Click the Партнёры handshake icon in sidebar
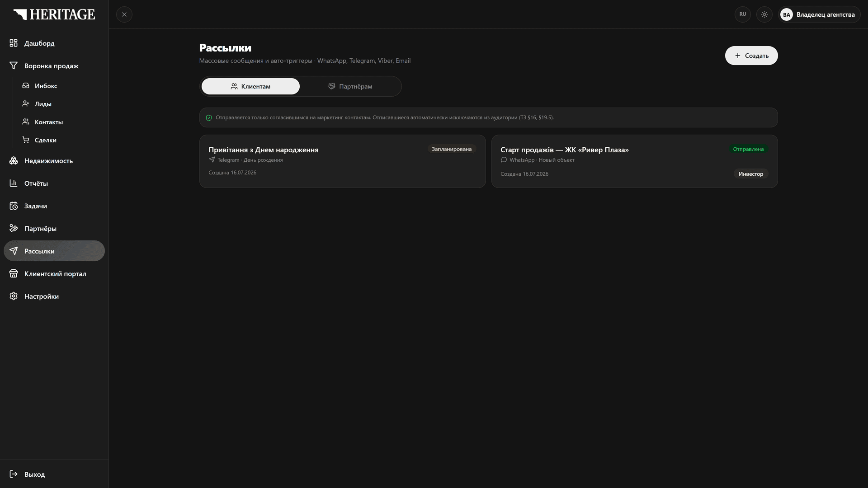The image size is (868, 488). point(14,228)
